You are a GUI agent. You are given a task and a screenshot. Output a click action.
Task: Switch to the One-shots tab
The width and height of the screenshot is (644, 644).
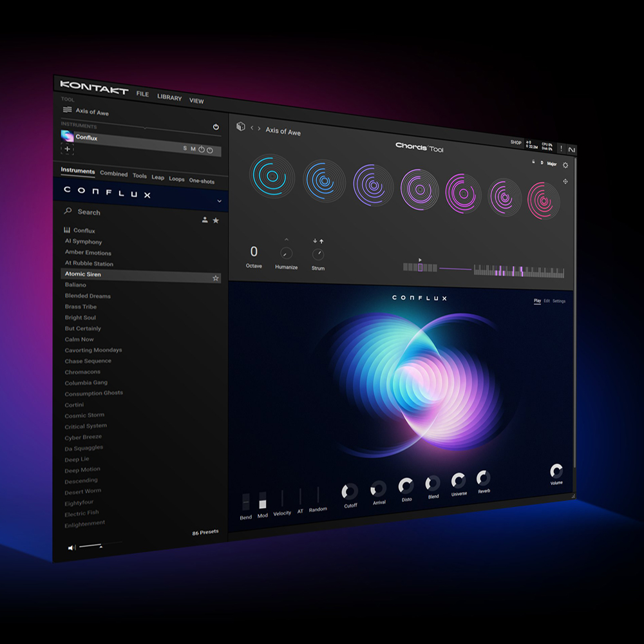202,181
